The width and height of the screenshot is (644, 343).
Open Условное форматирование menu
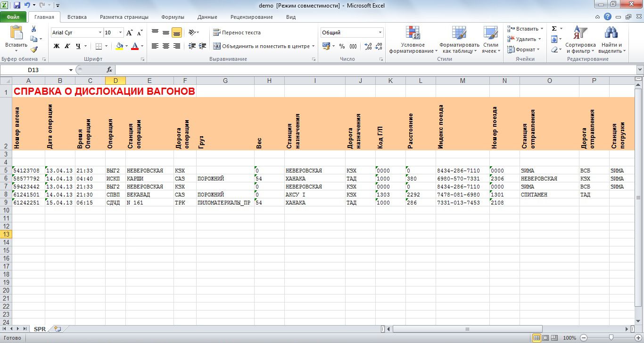click(x=413, y=40)
